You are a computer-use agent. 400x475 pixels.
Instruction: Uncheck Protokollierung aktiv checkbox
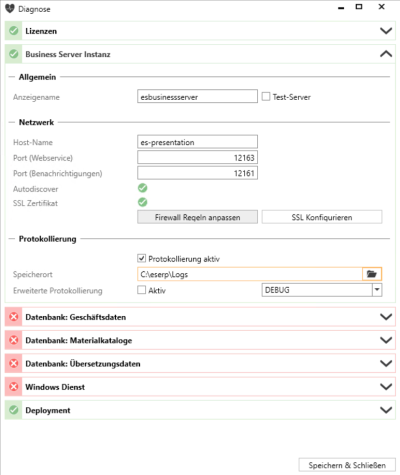[x=141, y=258]
